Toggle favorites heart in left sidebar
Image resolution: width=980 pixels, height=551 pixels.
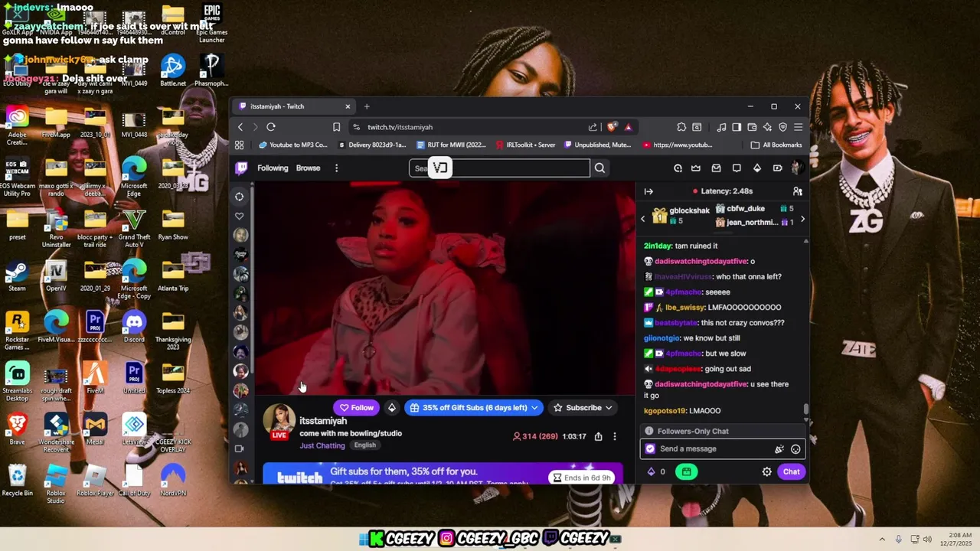(x=240, y=216)
